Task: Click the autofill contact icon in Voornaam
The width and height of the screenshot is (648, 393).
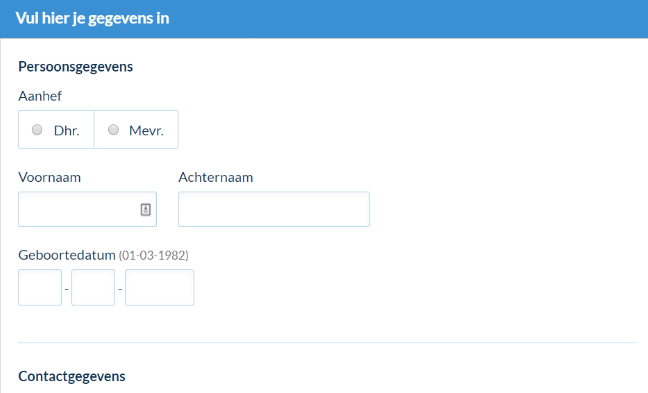Action: point(145,210)
